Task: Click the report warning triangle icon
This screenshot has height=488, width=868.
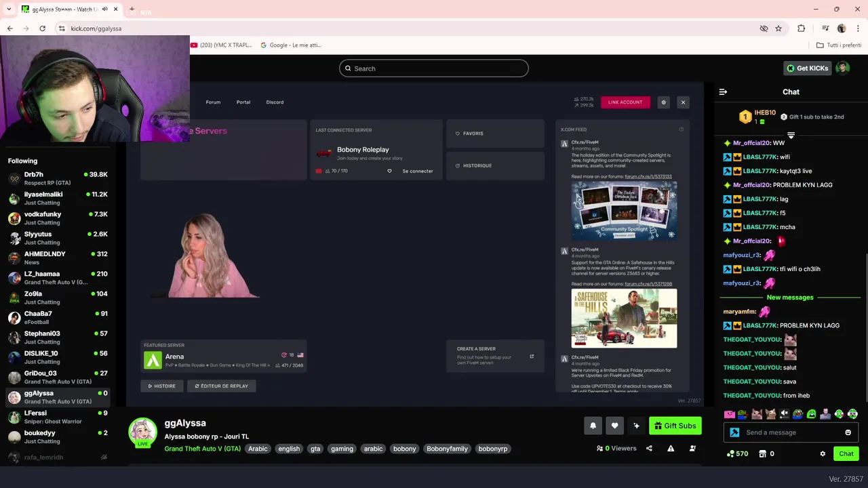Action: click(x=671, y=448)
